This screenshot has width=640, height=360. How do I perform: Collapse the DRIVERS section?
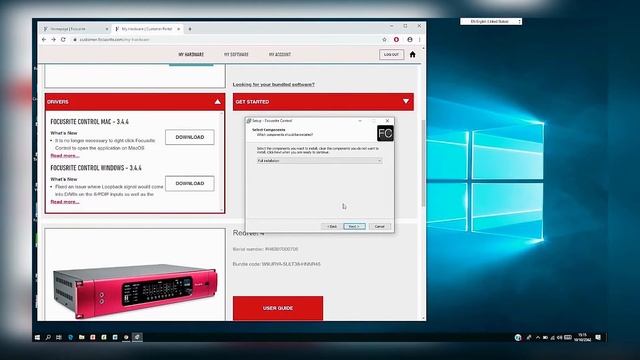(218, 102)
